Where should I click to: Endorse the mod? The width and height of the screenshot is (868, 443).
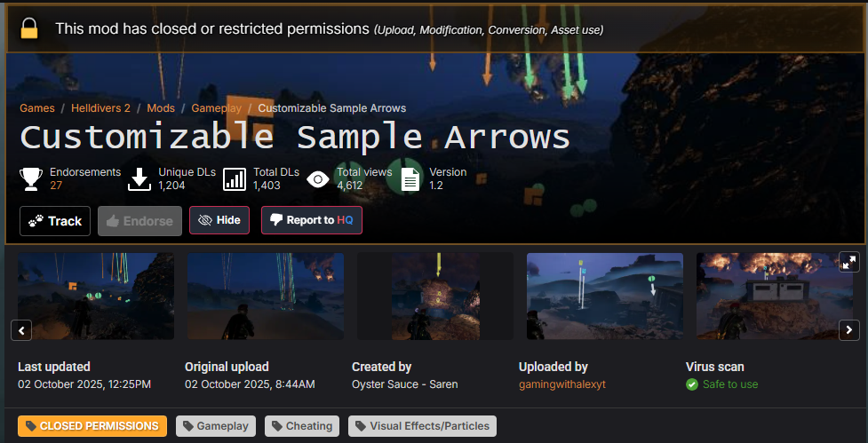140,221
